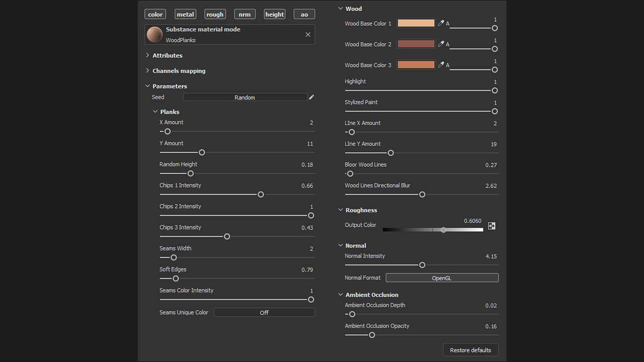Click the Restore defaults button
This screenshot has height=362, width=644.
tap(470, 350)
